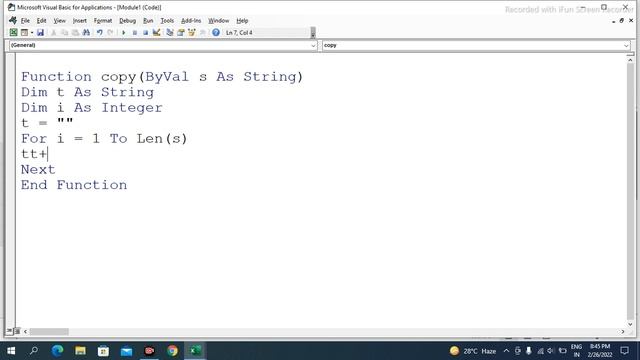Viewport: 640px width, 360px height.
Task: Open Windows Search from taskbar
Action: pyautogui.click(x=34, y=351)
